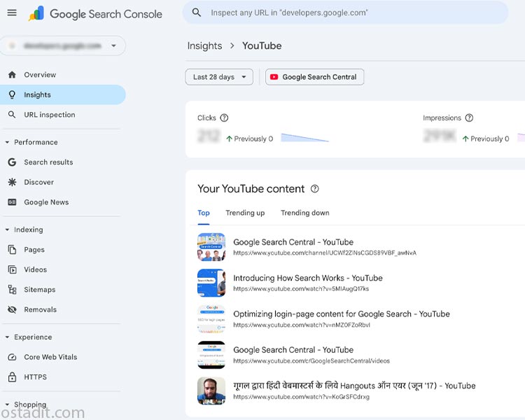Switch to the Trending down tab
The height and width of the screenshot is (420, 525).
click(305, 213)
